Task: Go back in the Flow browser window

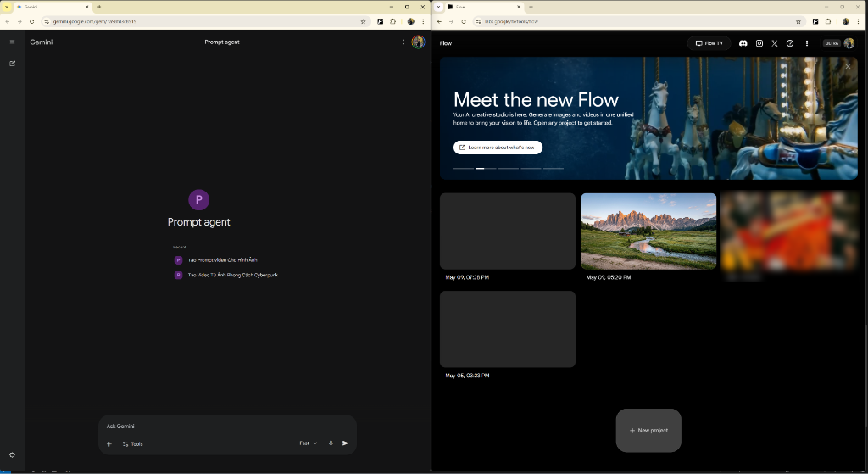Action: point(440,21)
